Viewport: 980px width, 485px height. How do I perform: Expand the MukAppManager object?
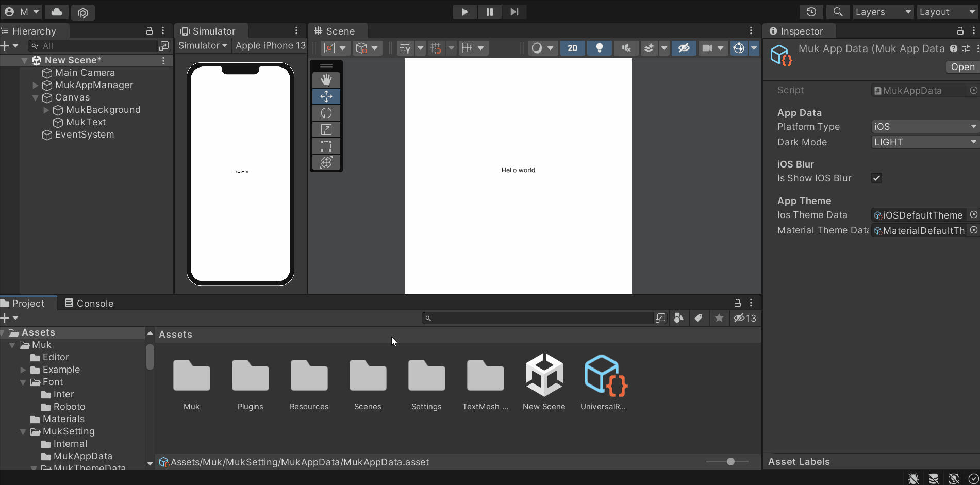[x=36, y=85]
